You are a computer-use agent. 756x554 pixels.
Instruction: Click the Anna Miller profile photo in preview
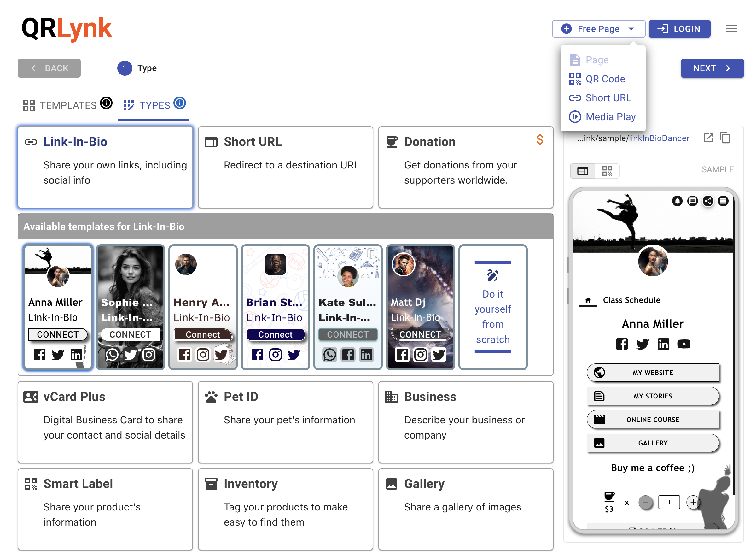click(x=653, y=261)
